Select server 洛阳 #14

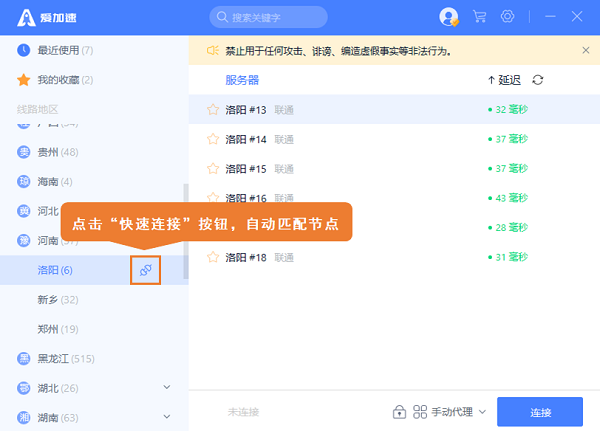[394, 139]
